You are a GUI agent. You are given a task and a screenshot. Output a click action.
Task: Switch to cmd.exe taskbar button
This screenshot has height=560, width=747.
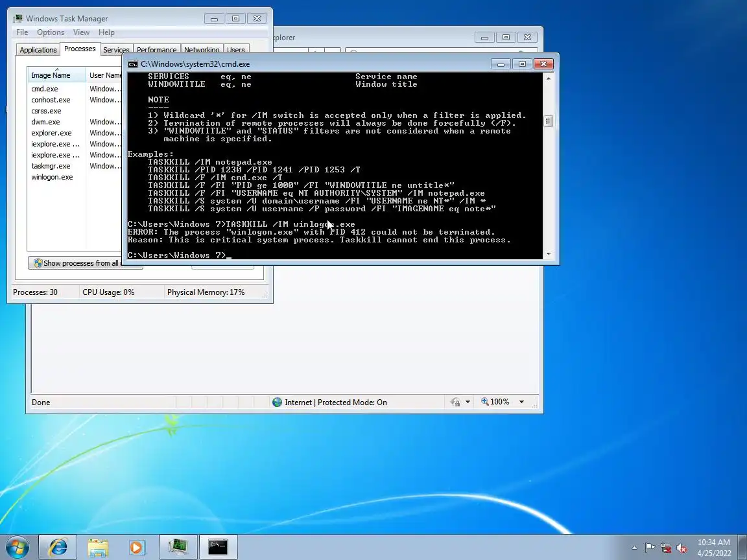coord(218,547)
